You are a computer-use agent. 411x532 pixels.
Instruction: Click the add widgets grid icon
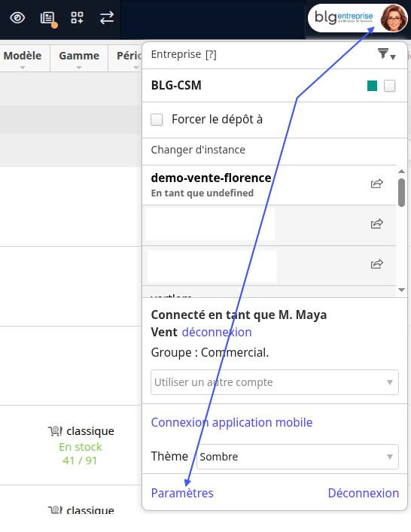point(77,17)
